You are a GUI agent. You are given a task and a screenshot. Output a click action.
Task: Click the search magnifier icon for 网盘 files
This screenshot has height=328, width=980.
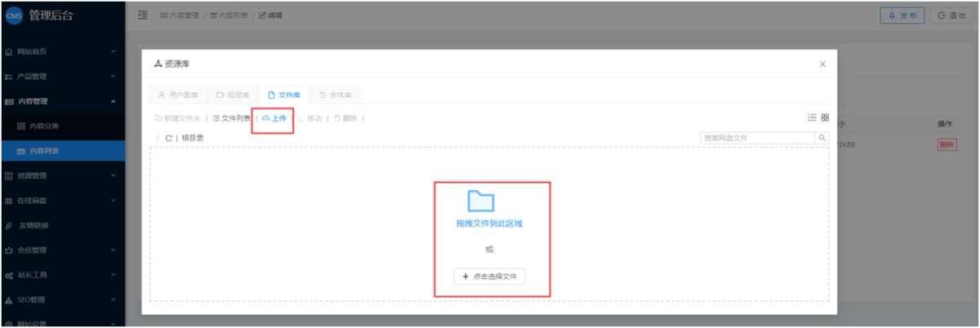[822, 138]
